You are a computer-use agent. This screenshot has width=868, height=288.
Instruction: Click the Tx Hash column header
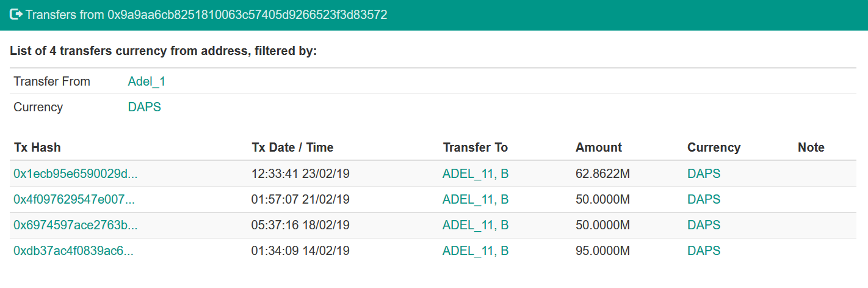click(x=37, y=147)
